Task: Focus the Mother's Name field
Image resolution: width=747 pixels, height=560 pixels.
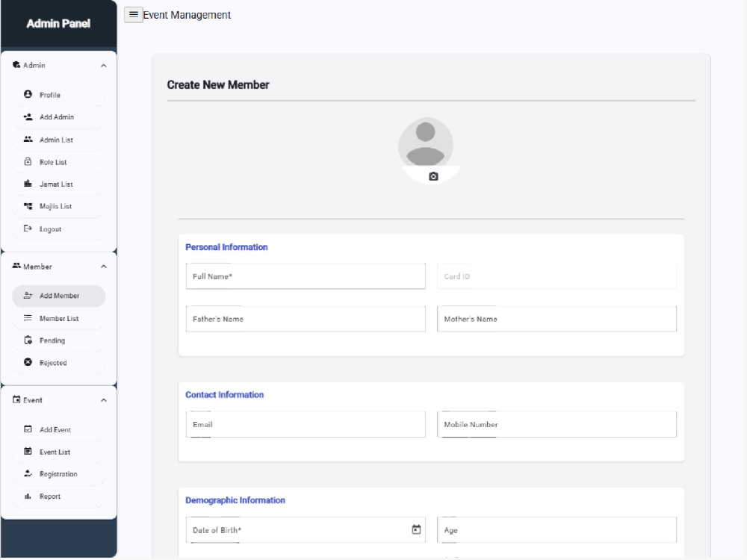Action: coord(557,319)
